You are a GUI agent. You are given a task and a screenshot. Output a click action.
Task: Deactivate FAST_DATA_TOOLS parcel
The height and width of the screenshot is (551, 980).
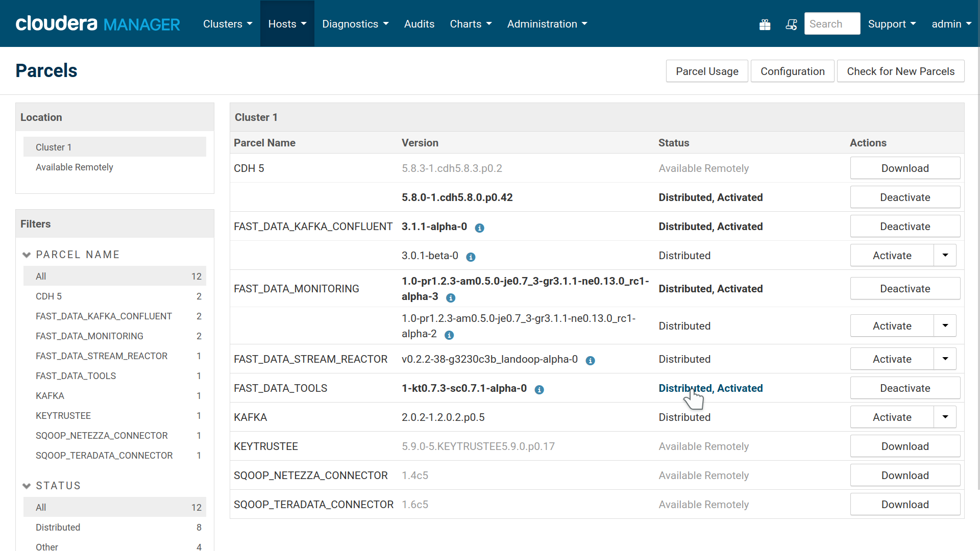tap(905, 388)
